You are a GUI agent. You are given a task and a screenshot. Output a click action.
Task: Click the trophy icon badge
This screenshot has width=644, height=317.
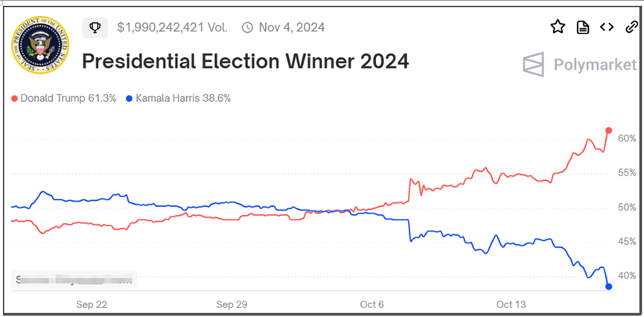[95, 28]
